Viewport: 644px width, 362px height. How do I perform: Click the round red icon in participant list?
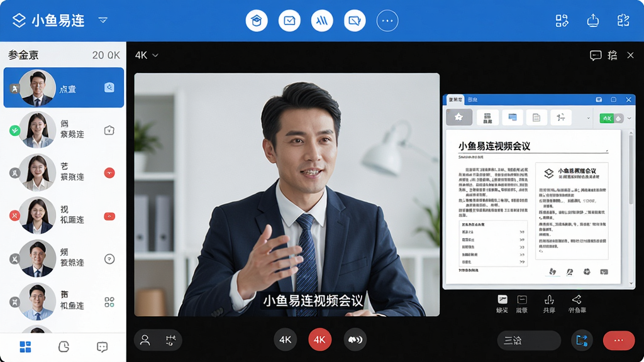109,173
